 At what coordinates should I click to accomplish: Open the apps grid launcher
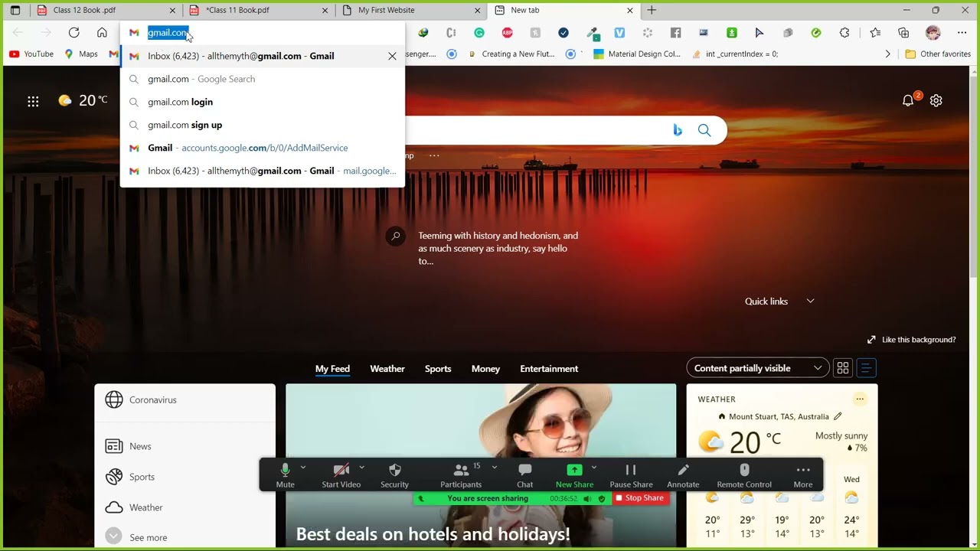(33, 101)
